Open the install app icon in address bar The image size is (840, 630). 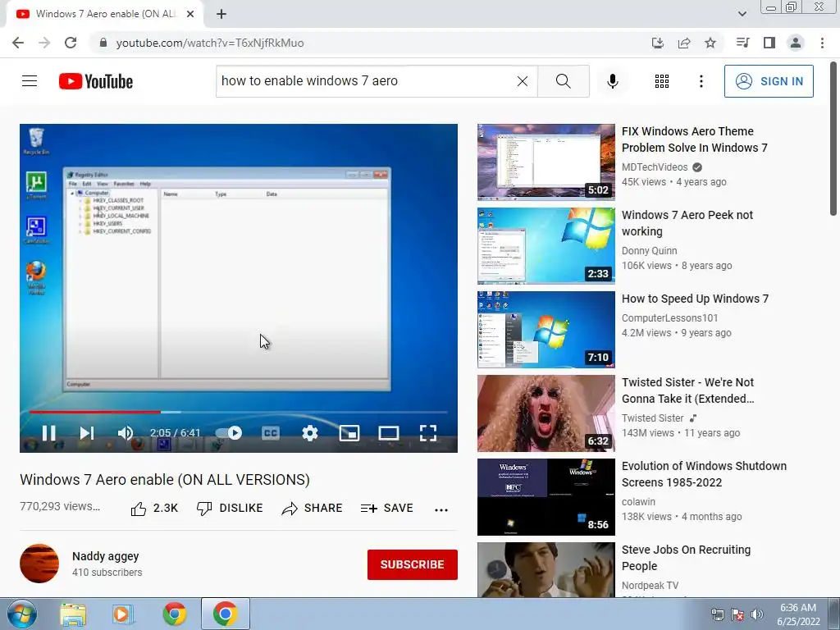pos(657,43)
